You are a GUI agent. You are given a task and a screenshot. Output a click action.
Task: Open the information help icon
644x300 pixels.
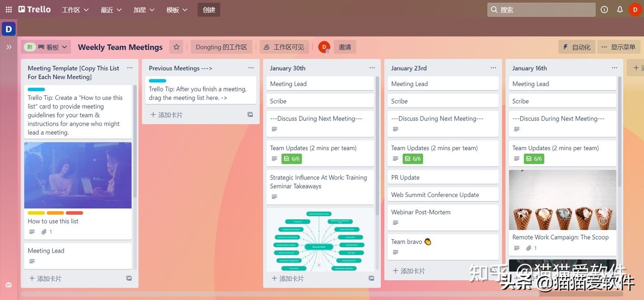[x=604, y=9]
